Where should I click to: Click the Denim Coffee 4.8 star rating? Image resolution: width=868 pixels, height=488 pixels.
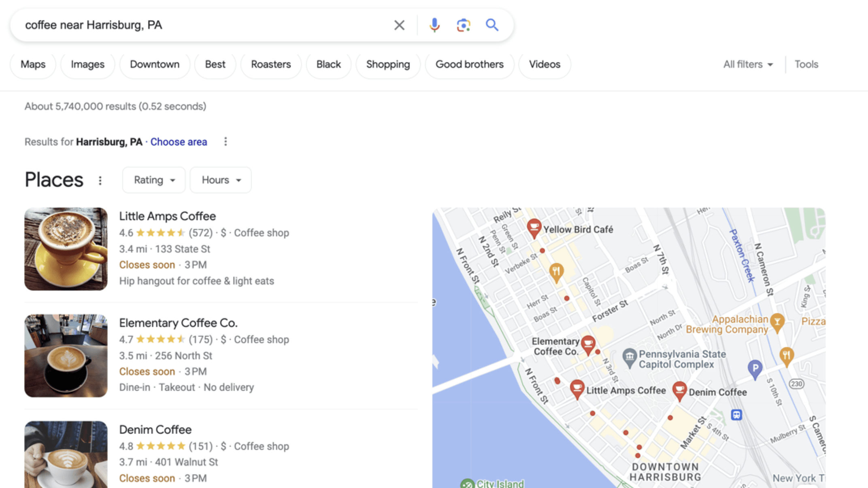[161, 446]
